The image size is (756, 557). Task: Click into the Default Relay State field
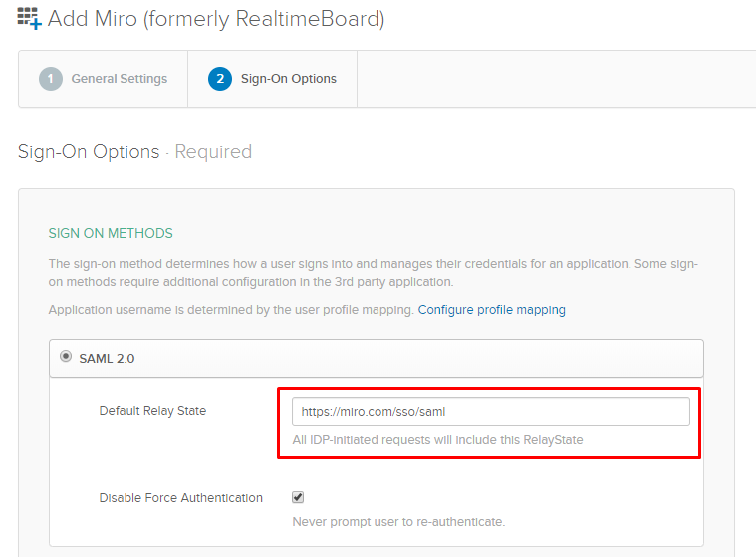490,411
